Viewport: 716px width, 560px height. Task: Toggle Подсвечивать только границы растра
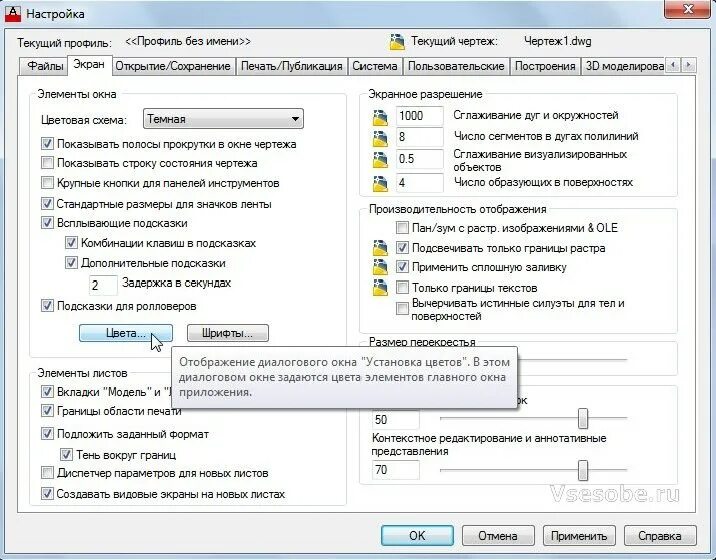[402, 248]
